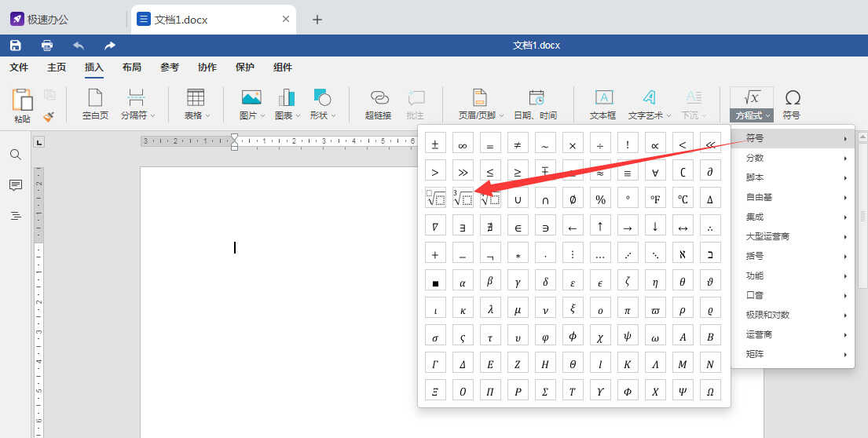The width and height of the screenshot is (868, 438).
Task: Open the 表格 table dropdown
Action: [196, 104]
